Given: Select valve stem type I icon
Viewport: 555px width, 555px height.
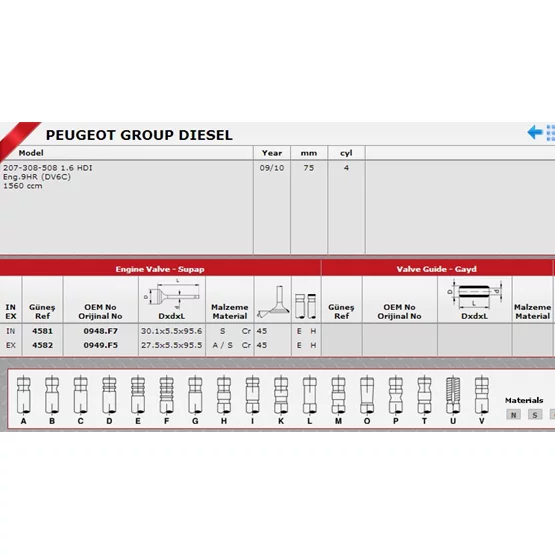Looking at the screenshot, I should tap(252, 395).
